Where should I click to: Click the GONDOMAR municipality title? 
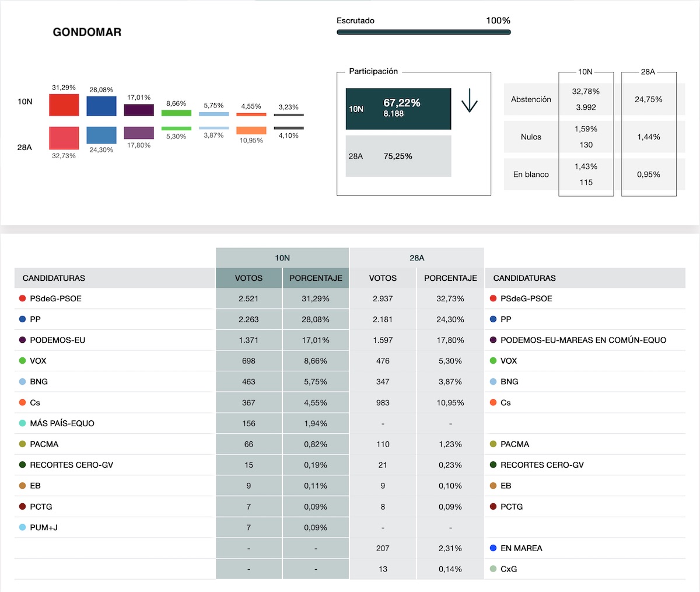click(87, 32)
